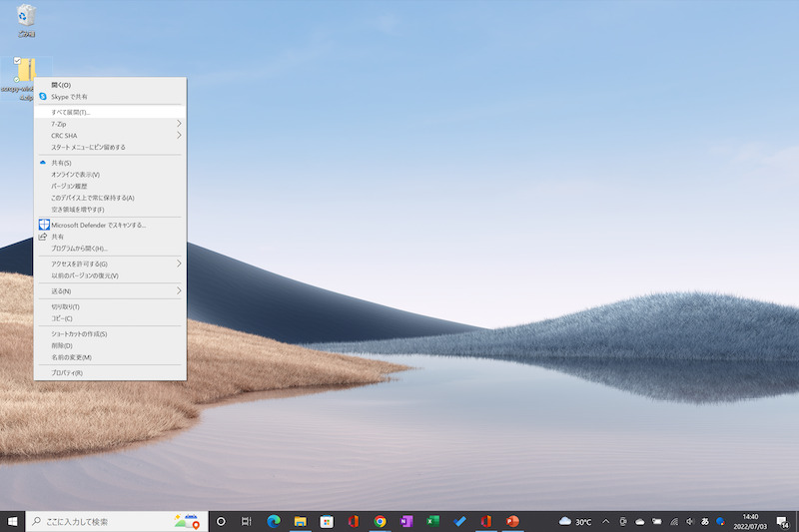Open File Explorer from the taskbar
The image size is (799, 532).
[x=299, y=521]
